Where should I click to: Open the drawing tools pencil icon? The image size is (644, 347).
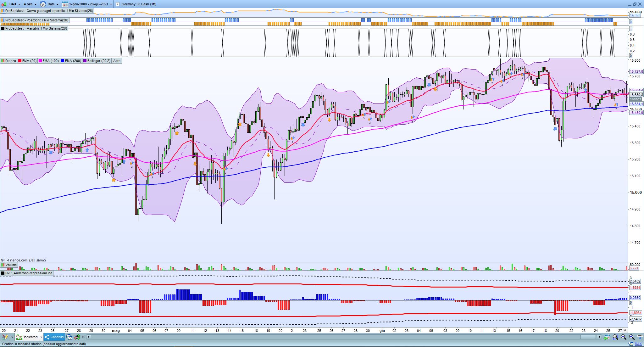pyautogui.click(x=4, y=337)
